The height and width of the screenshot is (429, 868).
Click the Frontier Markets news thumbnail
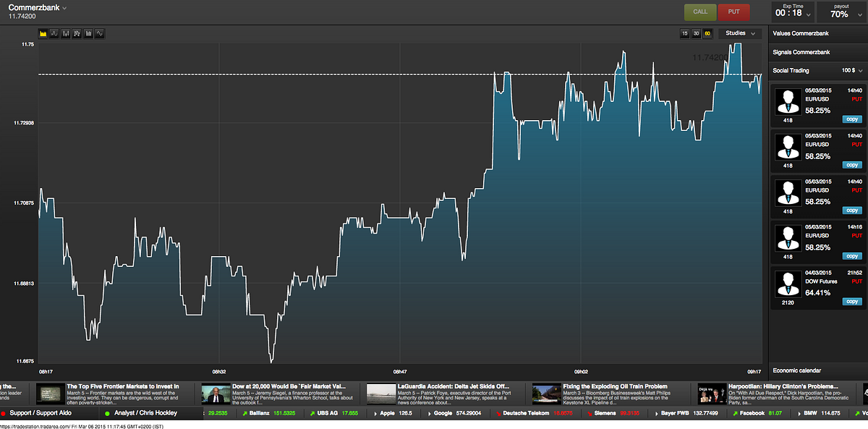pyautogui.click(x=50, y=394)
